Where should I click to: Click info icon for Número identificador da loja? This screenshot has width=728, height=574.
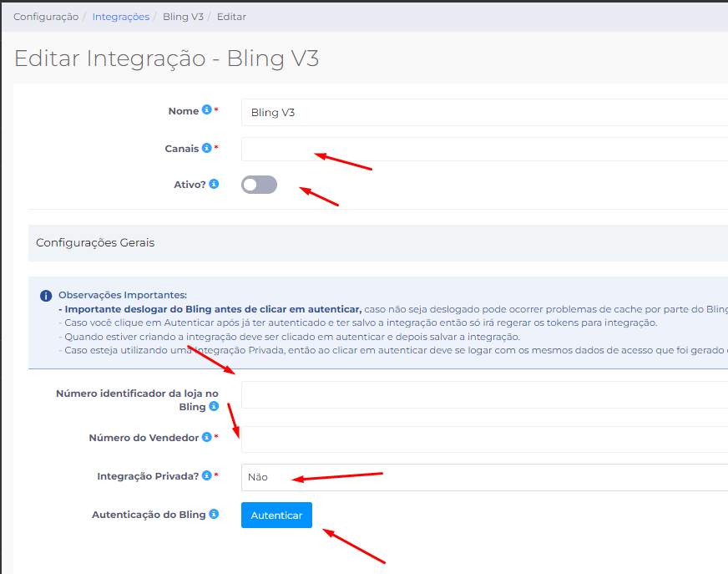(214, 406)
